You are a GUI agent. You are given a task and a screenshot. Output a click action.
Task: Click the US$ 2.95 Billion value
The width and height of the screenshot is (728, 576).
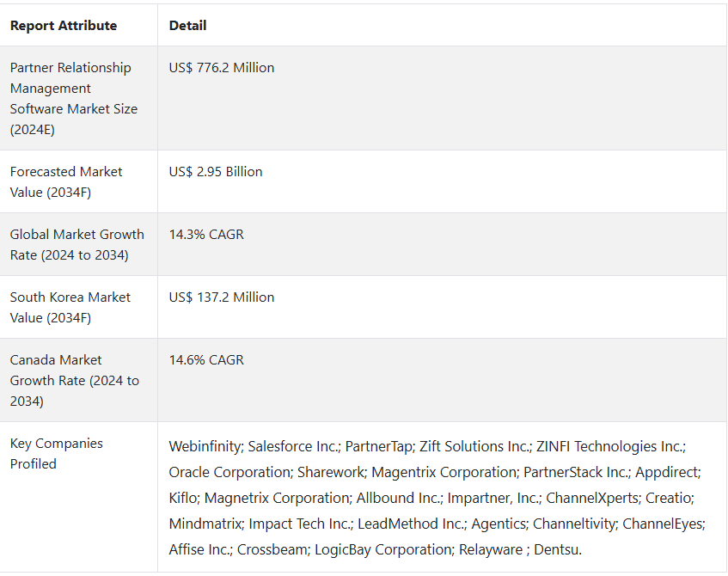pyautogui.click(x=216, y=172)
